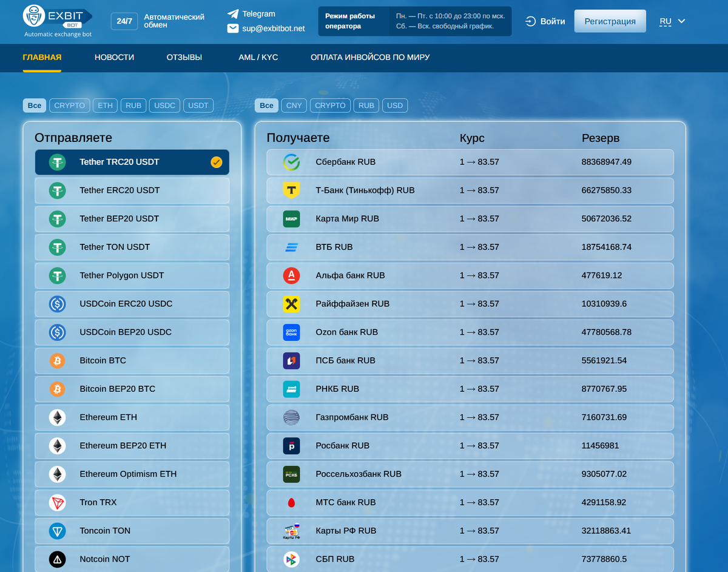The width and height of the screenshot is (728, 572).
Task: Filter receive currencies by RUB
Action: pos(366,106)
